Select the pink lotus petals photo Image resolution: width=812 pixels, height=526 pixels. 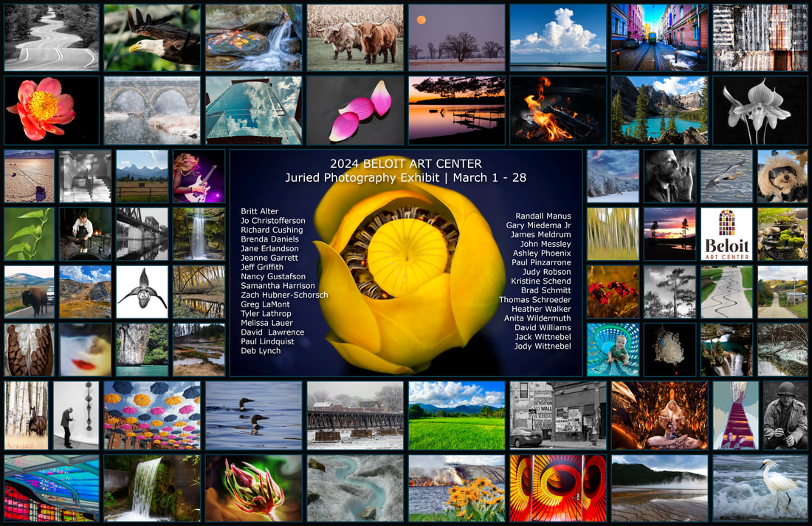(355, 110)
